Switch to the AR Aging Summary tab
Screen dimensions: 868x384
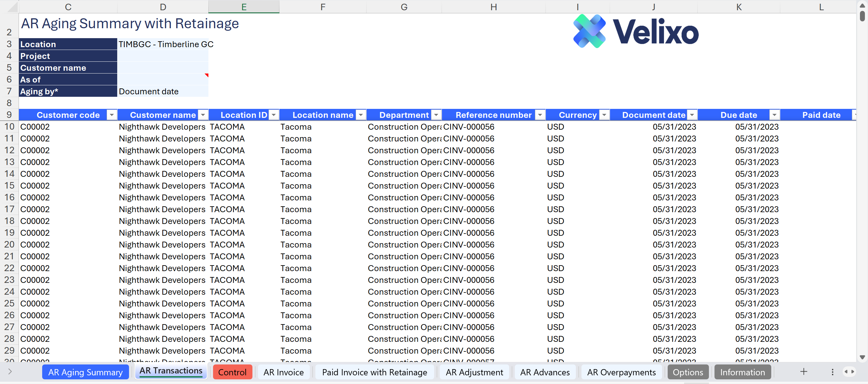[85, 372]
